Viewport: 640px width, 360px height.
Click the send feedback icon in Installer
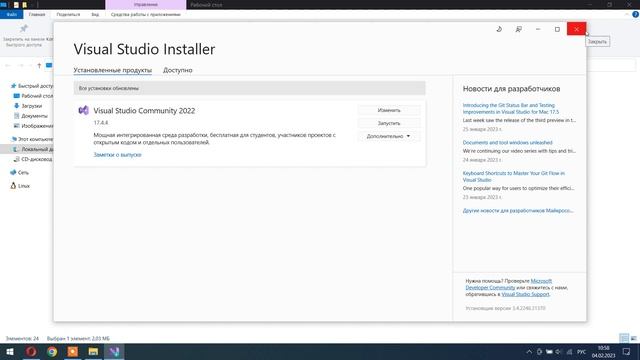point(518,29)
